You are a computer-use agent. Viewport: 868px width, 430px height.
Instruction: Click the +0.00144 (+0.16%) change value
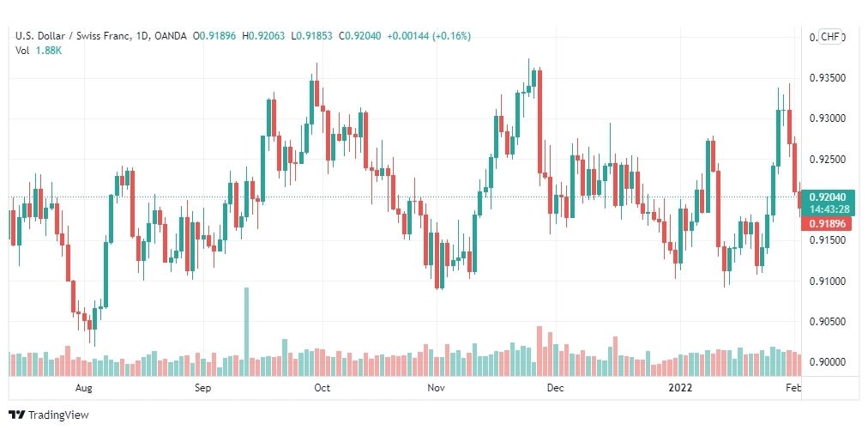(x=429, y=36)
